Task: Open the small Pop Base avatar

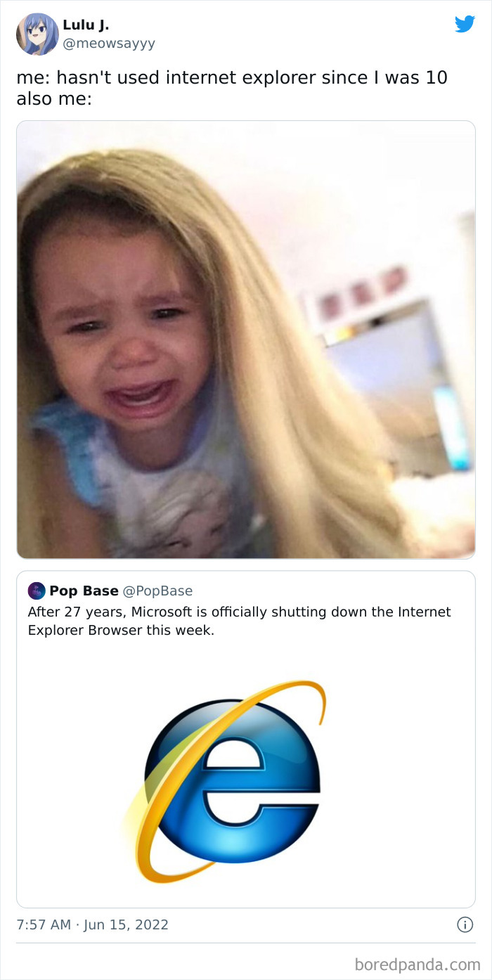Action: (x=36, y=591)
